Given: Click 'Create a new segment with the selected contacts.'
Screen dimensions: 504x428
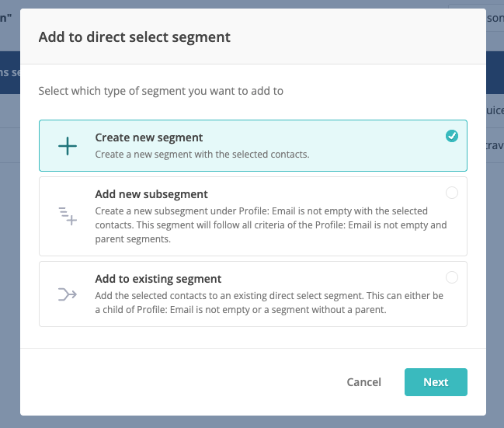Looking at the screenshot, I should [202, 155].
